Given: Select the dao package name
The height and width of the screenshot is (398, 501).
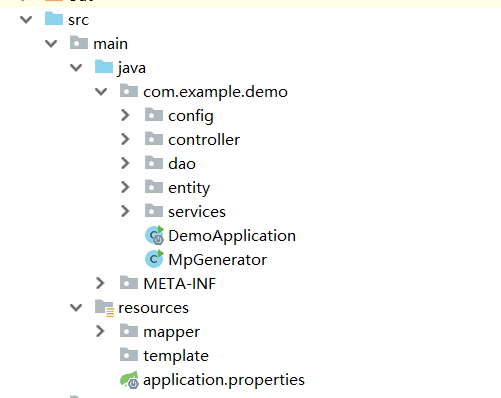Looking at the screenshot, I should (x=182, y=164).
